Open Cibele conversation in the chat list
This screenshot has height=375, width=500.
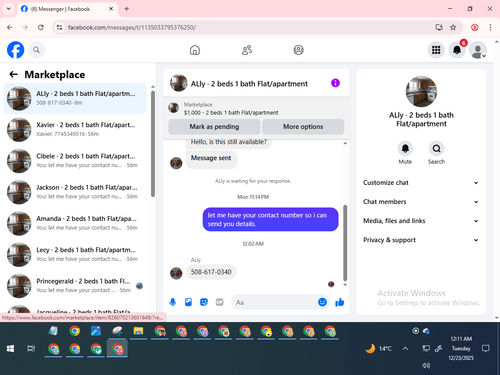[75, 161]
